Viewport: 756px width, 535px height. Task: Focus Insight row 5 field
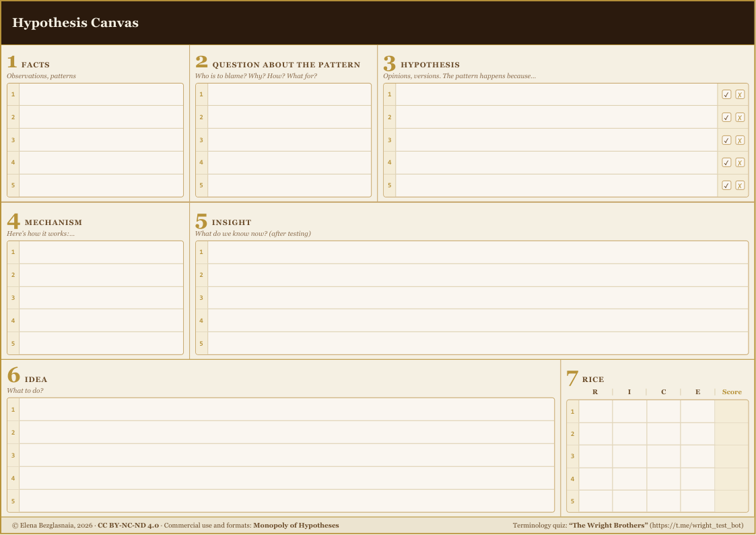point(478,343)
